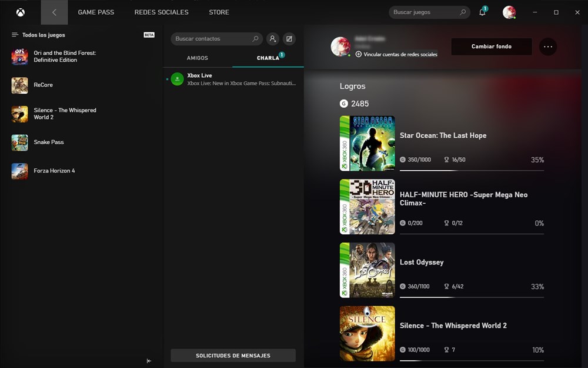Image resolution: width=588 pixels, height=368 pixels.
Task: Click the Buscar juegos search field
Action: tap(429, 12)
